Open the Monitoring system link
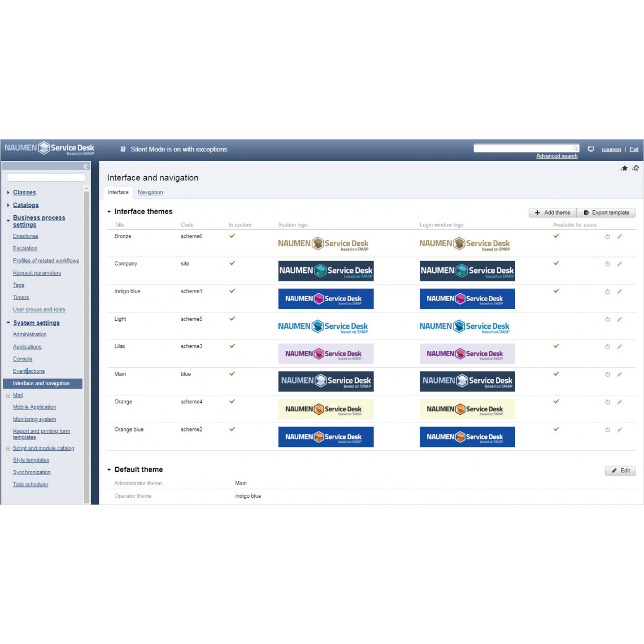Image resolution: width=644 pixels, height=644 pixels. (34, 419)
